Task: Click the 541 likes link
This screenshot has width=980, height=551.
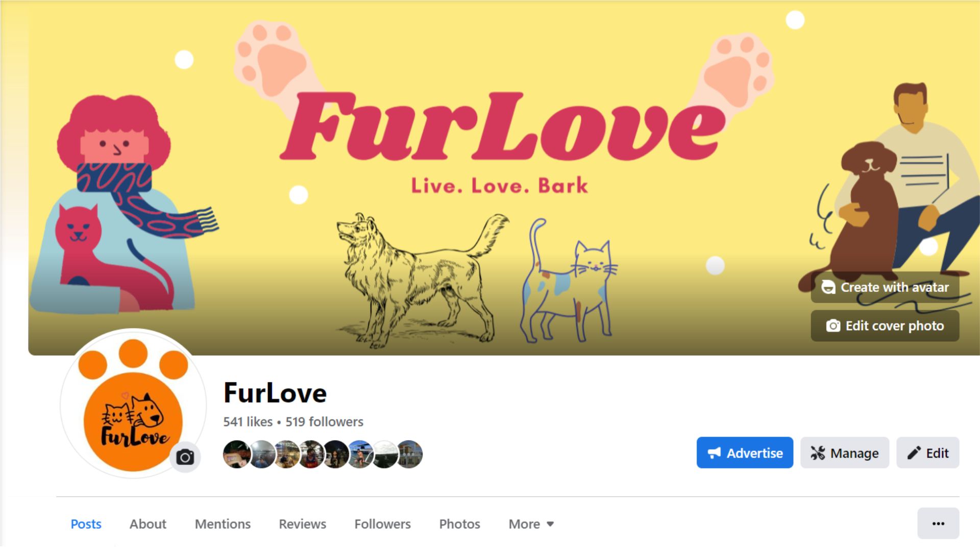Action: coord(248,422)
